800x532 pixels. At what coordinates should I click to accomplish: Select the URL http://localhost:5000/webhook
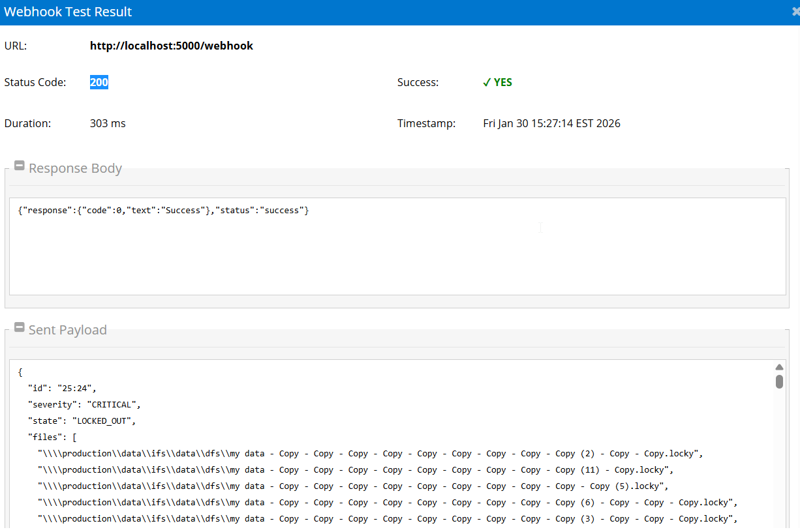click(171, 46)
